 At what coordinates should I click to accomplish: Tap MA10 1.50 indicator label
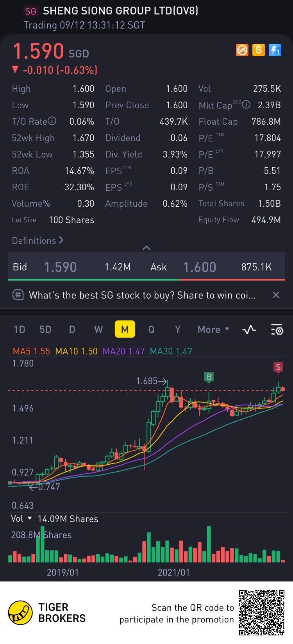(76, 351)
